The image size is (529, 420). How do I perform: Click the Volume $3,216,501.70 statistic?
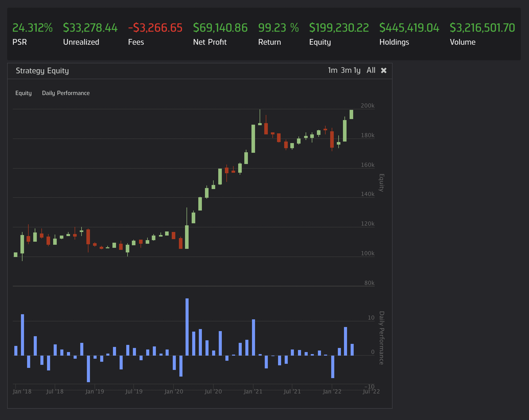482,28
